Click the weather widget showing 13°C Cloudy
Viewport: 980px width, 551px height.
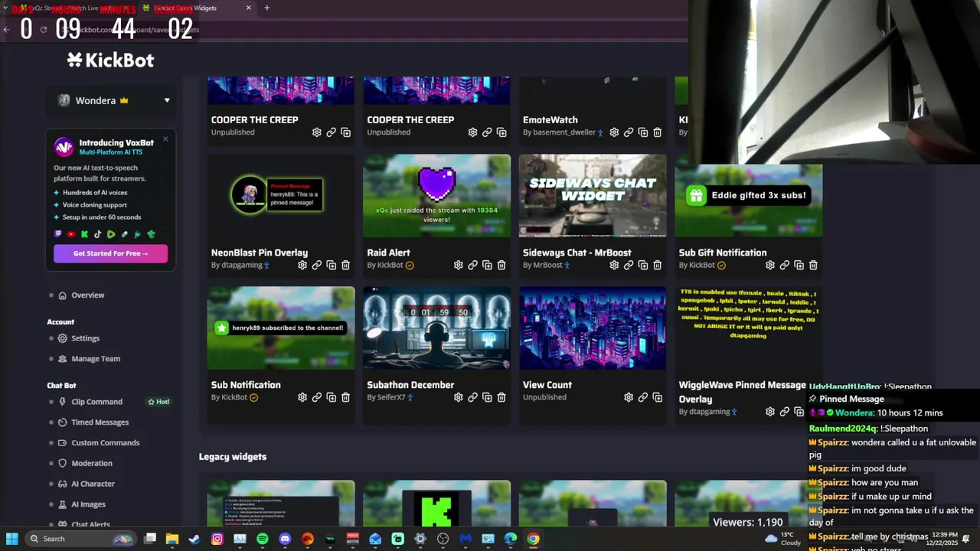pyautogui.click(x=784, y=539)
